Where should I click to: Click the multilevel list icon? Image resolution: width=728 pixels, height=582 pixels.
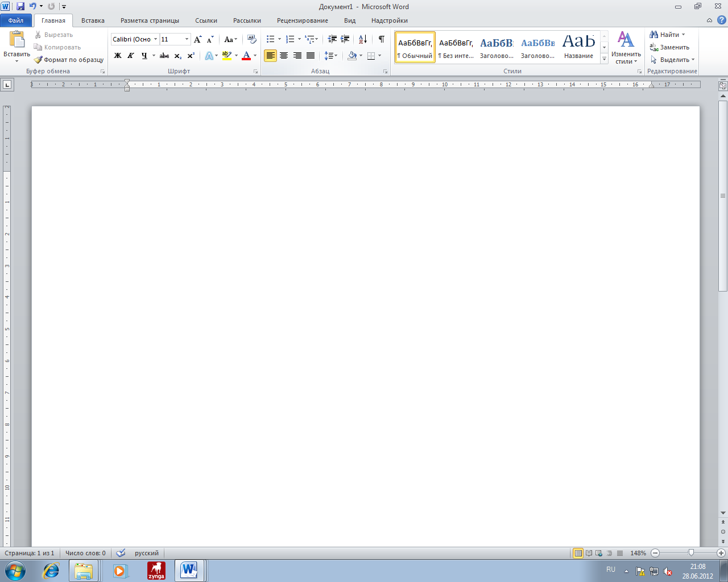pos(309,39)
